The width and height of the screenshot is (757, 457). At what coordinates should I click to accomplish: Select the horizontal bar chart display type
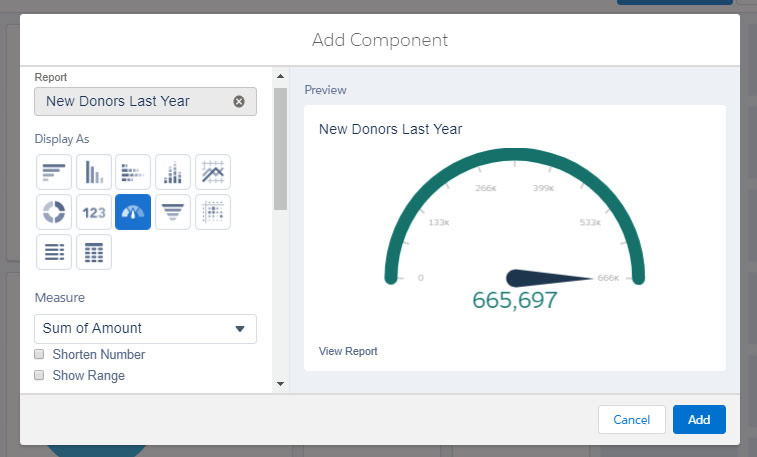pos(54,172)
